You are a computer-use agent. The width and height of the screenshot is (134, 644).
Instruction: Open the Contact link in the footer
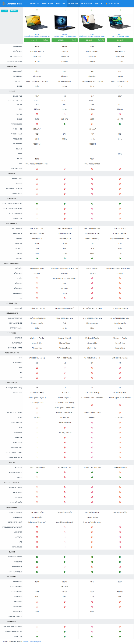point(26,641)
